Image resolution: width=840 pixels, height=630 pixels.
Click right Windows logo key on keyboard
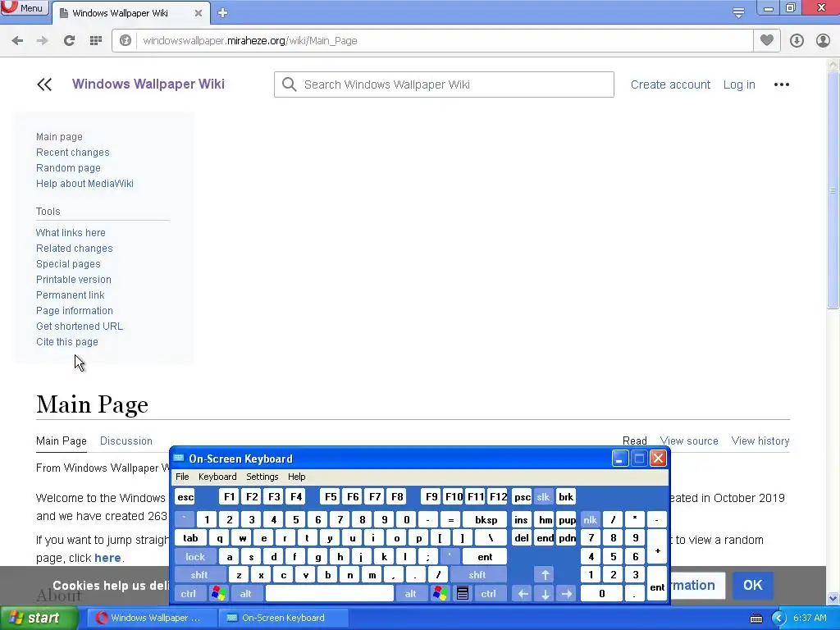[x=441, y=594]
